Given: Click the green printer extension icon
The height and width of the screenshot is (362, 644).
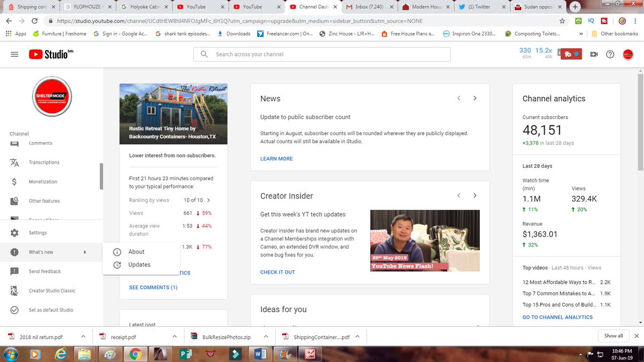Looking at the screenshot, I should 578,21.
